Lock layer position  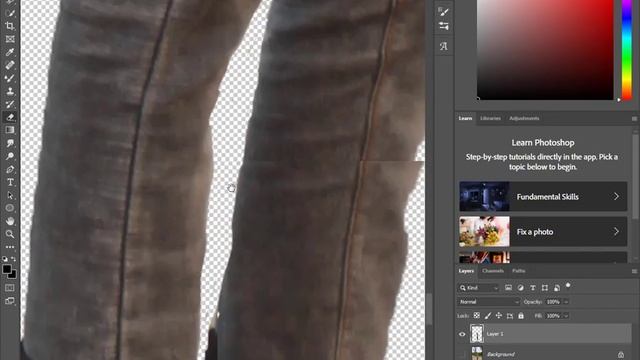point(499,316)
